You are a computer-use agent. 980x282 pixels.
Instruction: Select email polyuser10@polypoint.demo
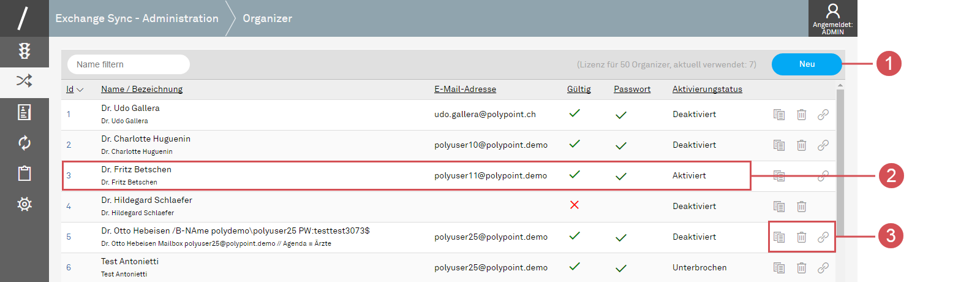click(491, 145)
